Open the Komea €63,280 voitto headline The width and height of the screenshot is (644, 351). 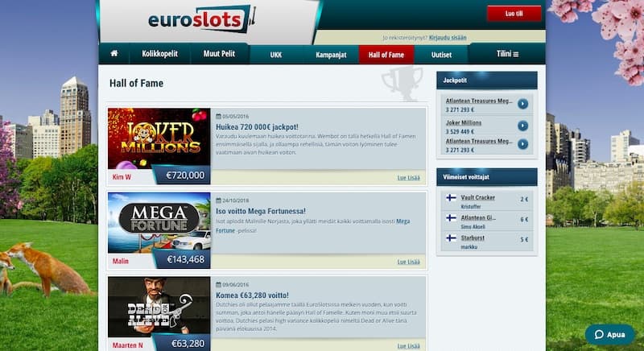pyautogui.click(x=252, y=295)
